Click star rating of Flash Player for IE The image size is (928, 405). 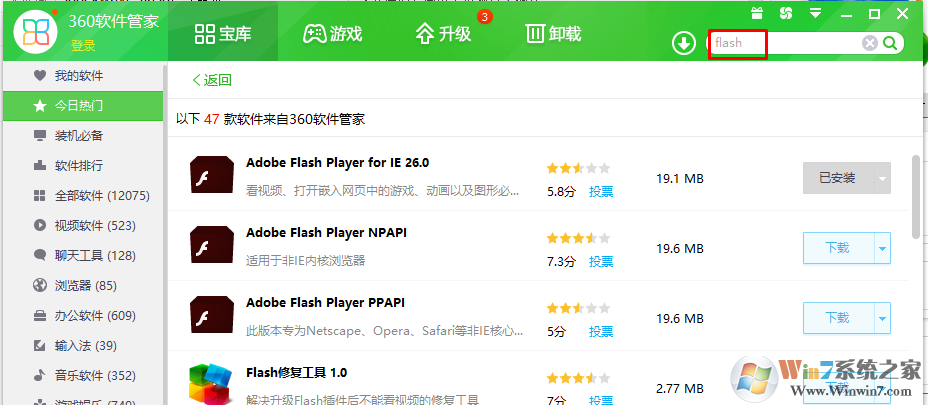(x=578, y=169)
